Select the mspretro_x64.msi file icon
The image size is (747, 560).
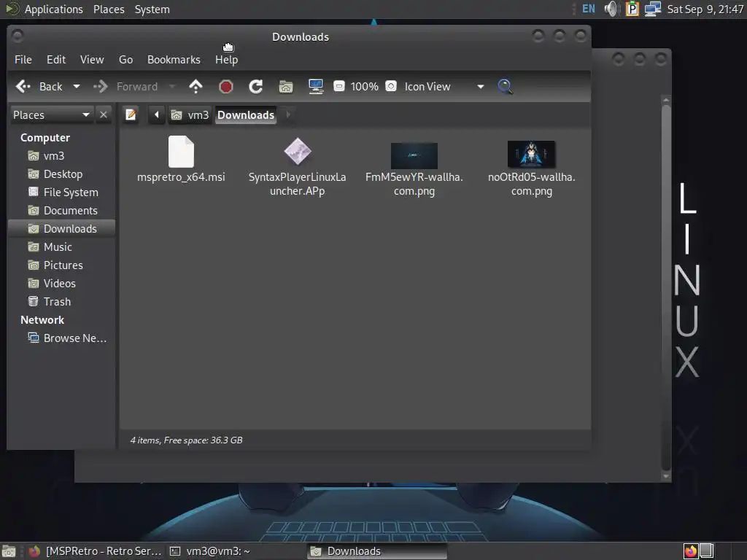[181, 152]
